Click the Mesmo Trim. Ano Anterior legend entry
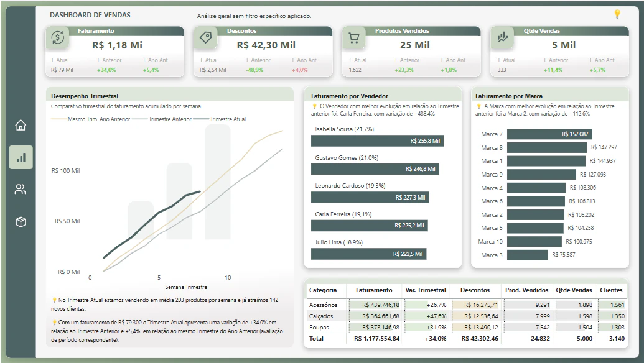 91,119
